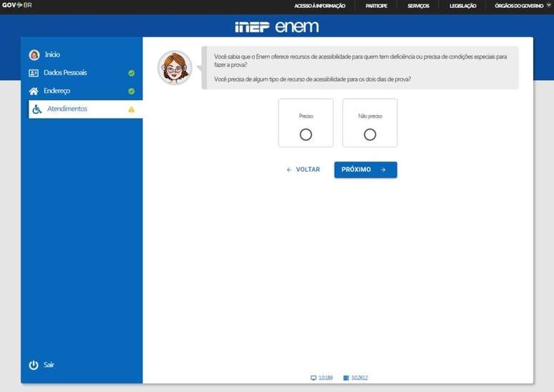Open the Serviços menu item
This screenshot has height=392, width=554.
418,6
